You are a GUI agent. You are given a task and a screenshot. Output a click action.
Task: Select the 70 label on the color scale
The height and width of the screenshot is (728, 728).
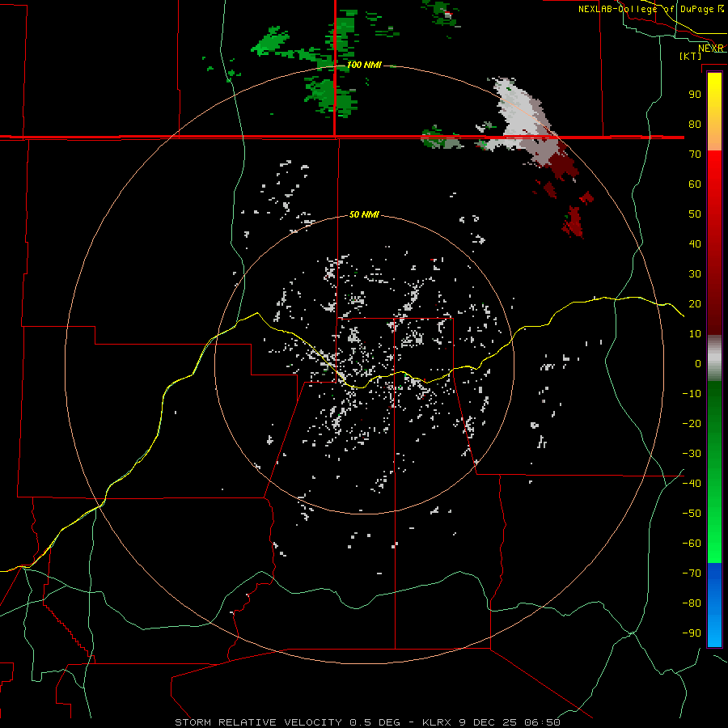(695, 154)
